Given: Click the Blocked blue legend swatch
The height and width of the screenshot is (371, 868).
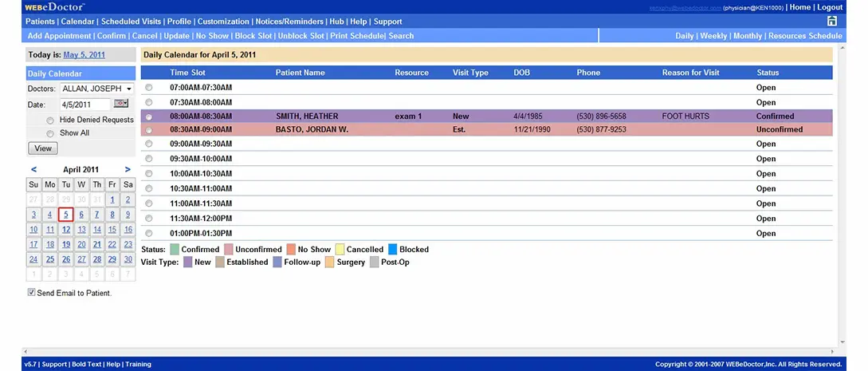Looking at the screenshot, I should tap(392, 249).
